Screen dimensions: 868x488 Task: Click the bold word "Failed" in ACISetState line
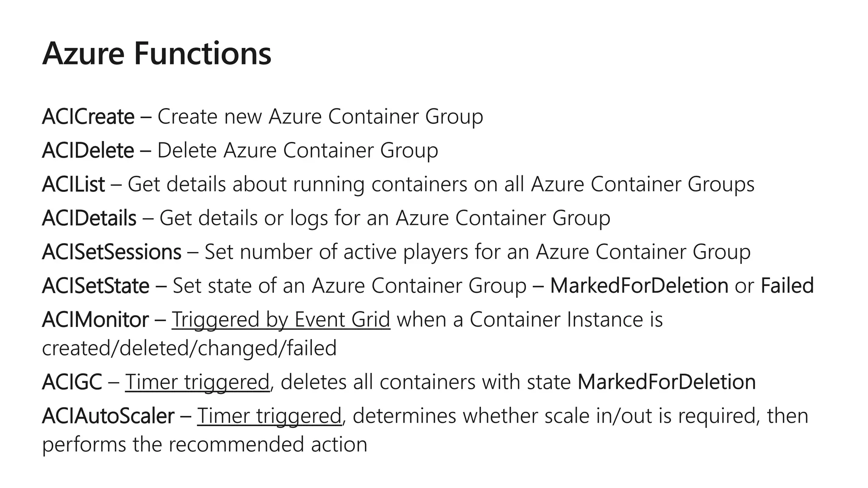[x=787, y=286]
